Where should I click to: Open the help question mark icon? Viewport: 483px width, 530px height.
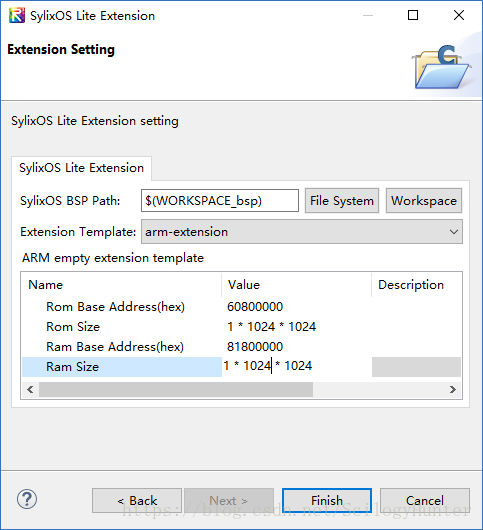(27, 499)
